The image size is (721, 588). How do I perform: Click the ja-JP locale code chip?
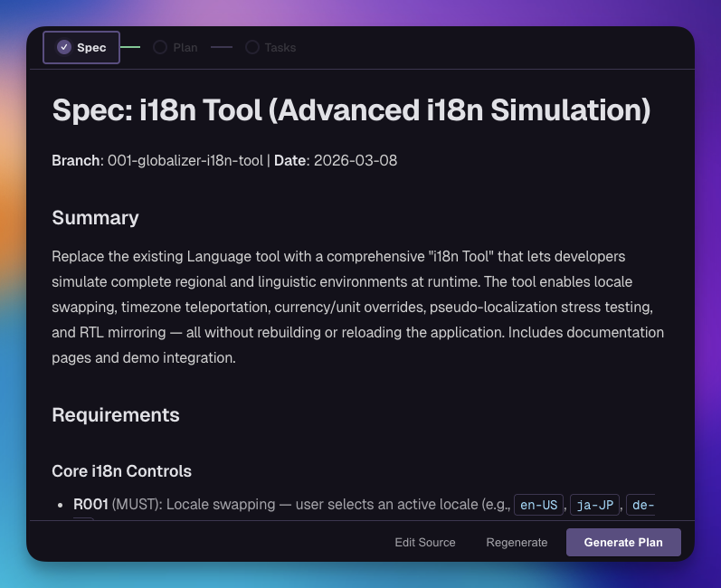[595, 505]
